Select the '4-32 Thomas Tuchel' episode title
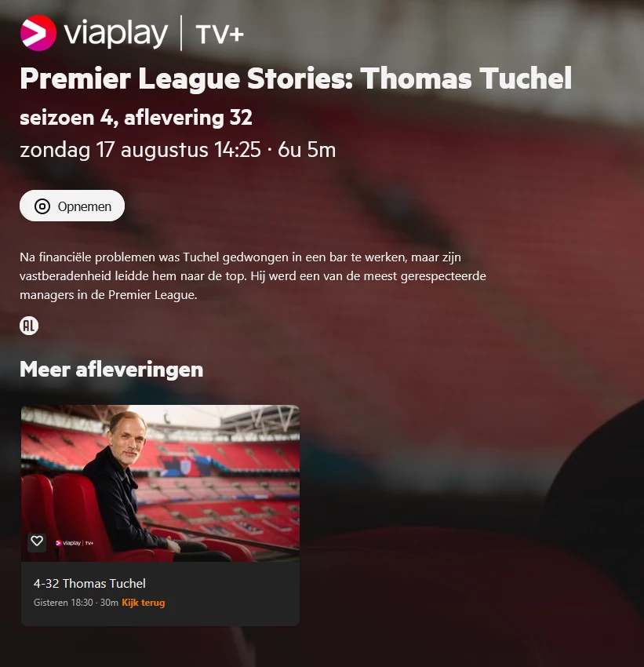Screen dimensions: 644x667 click(89, 583)
